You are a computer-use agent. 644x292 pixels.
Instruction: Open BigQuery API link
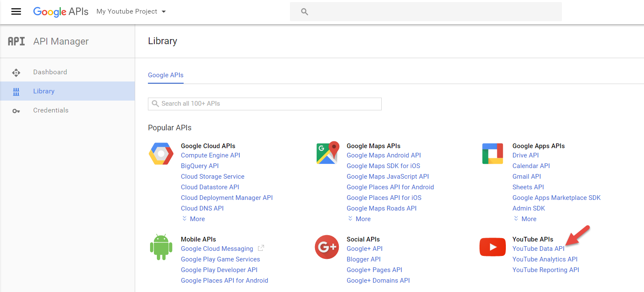pos(200,166)
